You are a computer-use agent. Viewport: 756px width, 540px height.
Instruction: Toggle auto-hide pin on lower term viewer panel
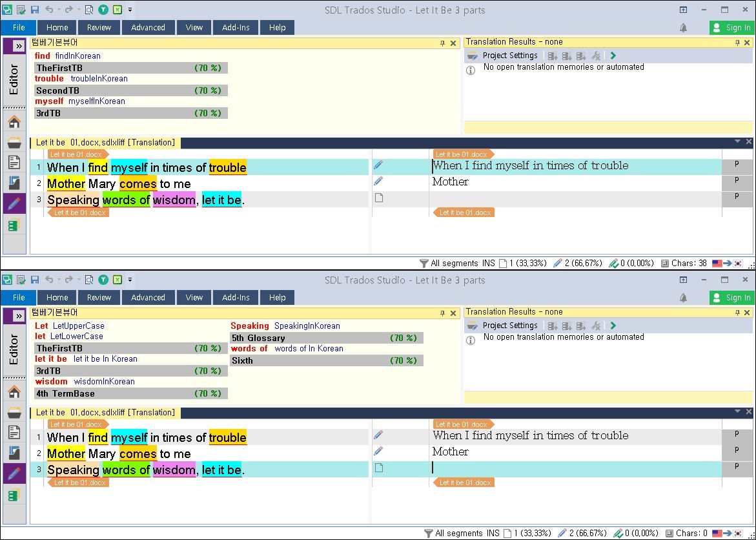coord(443,314)
